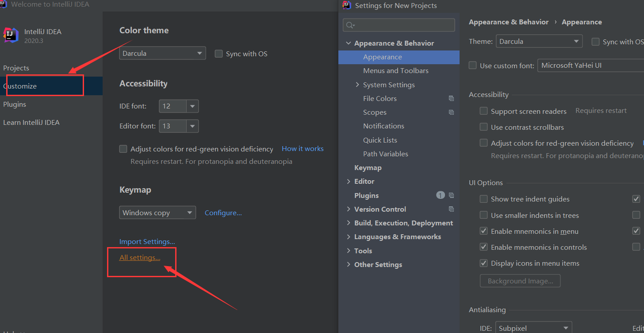The height and width of the screenshot is (333, 644).
Task: Click the Settings window IntelliJ title icon
Action: 347,5
